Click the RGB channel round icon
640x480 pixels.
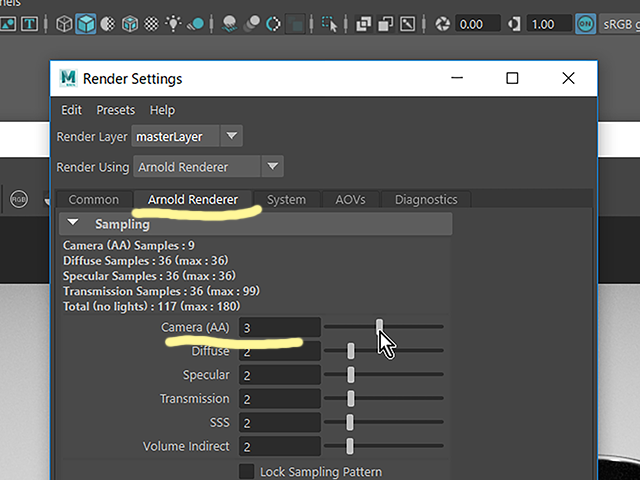point(19,199)
